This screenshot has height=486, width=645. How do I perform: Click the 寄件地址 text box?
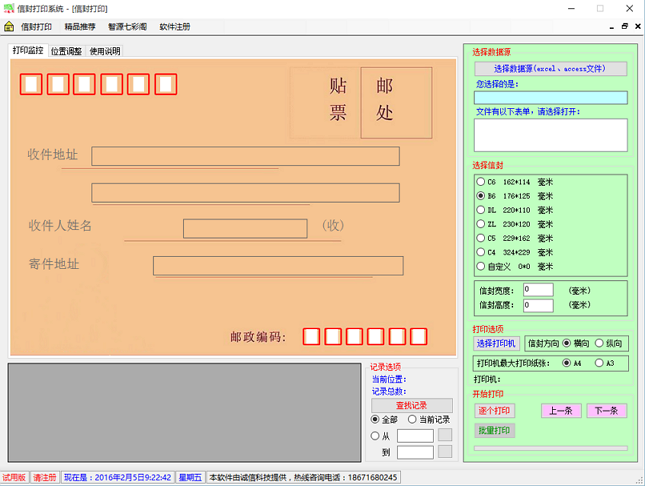pyautogui.click(x=278, y=266)
